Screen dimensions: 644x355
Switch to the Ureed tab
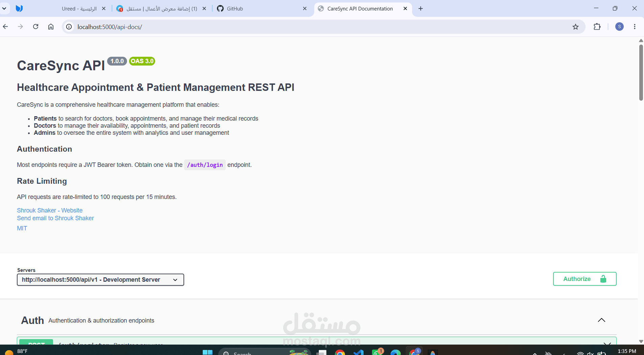(x=79, y=9)
